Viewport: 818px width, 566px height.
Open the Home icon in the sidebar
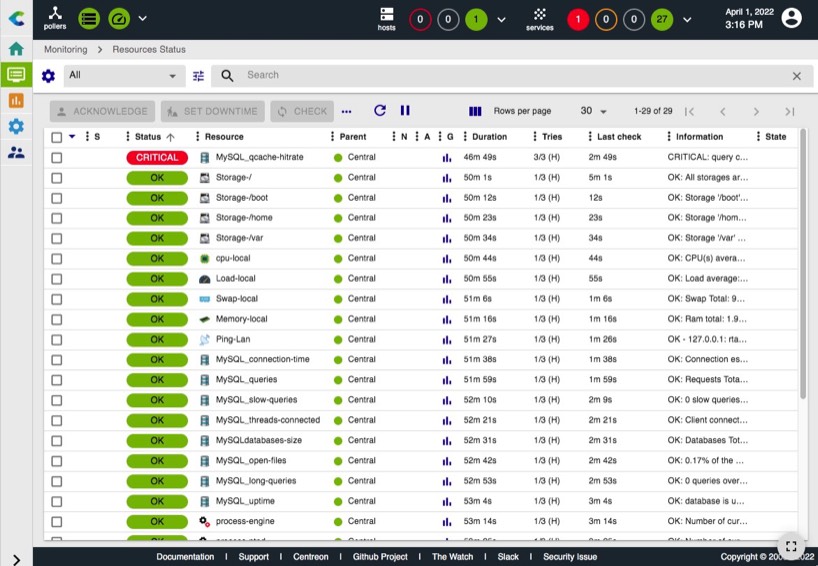16,48
